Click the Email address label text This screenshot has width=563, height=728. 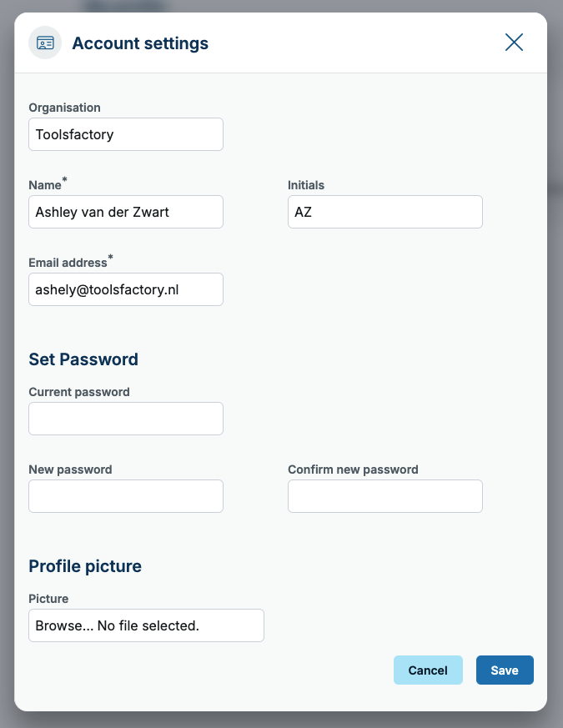tap(68, 263)
